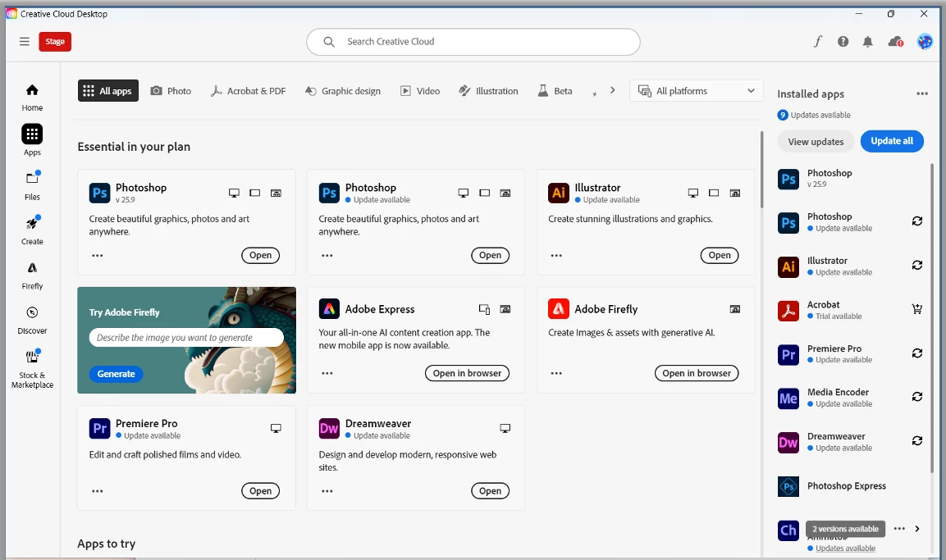Image resolution: width=946 pixels, height=560 pixels.
Task: Update Premiere Pro via installed-list refresh icon
Action: [x=917, y=353]
